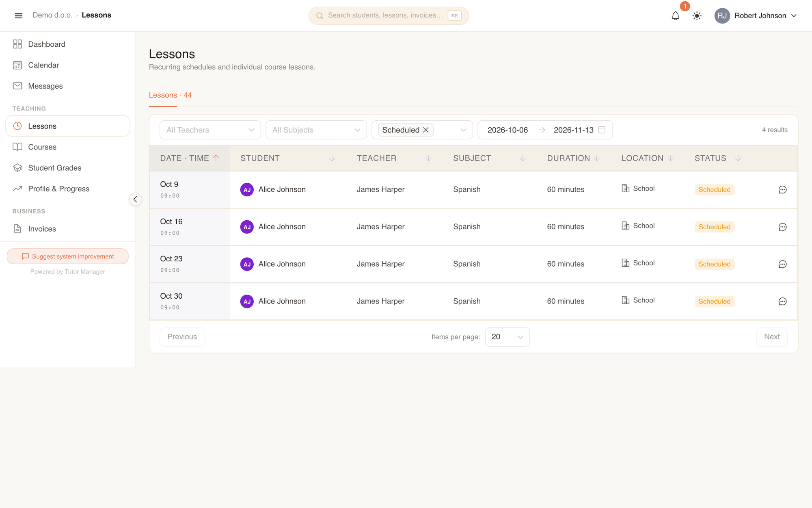This screenshot has height=508, width=812.
Task: Collapse the sidebar with the chevron handle
Action: [135, 199]
